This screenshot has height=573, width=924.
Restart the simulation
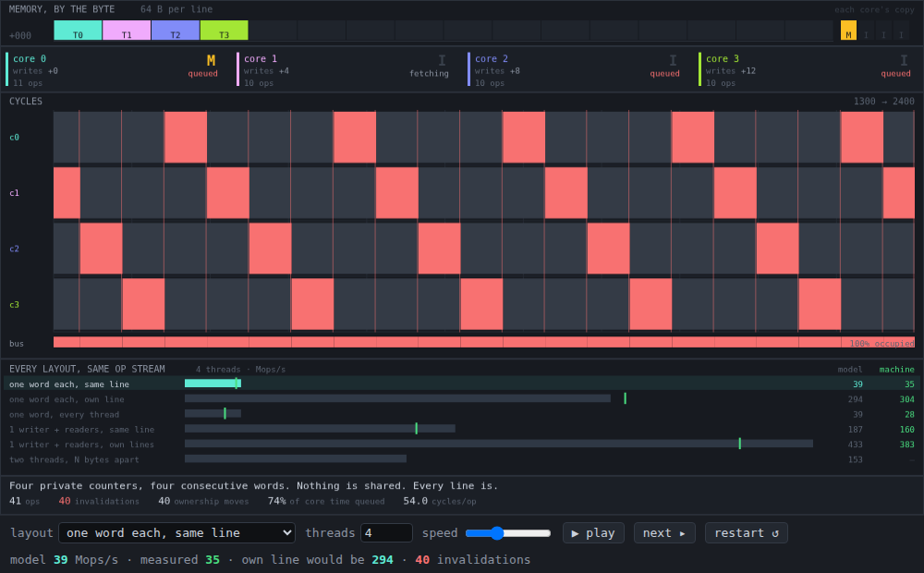click(x=746, y=533)
